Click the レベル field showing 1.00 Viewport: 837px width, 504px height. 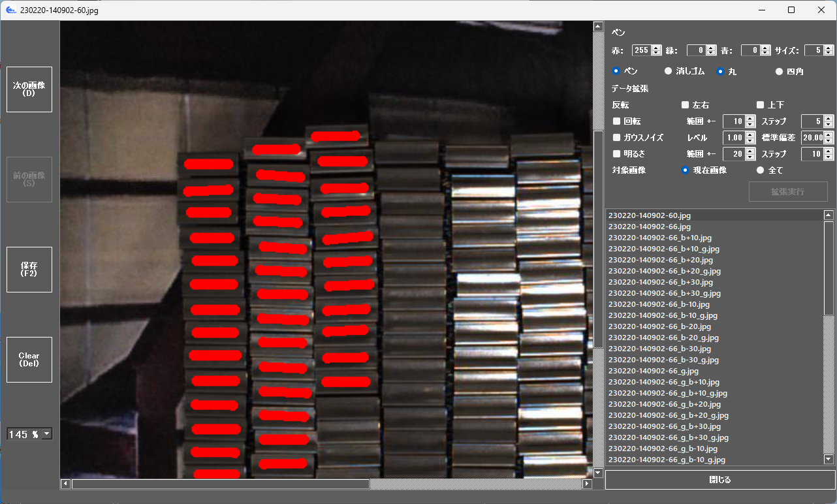pyautogui.click(x=734, y=137)
